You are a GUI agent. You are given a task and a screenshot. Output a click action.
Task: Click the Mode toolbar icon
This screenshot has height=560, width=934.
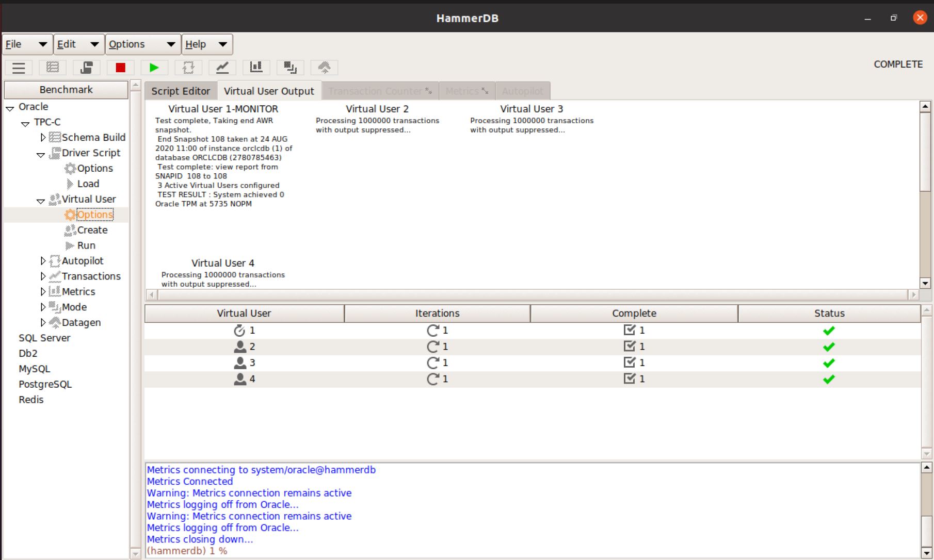290,68
